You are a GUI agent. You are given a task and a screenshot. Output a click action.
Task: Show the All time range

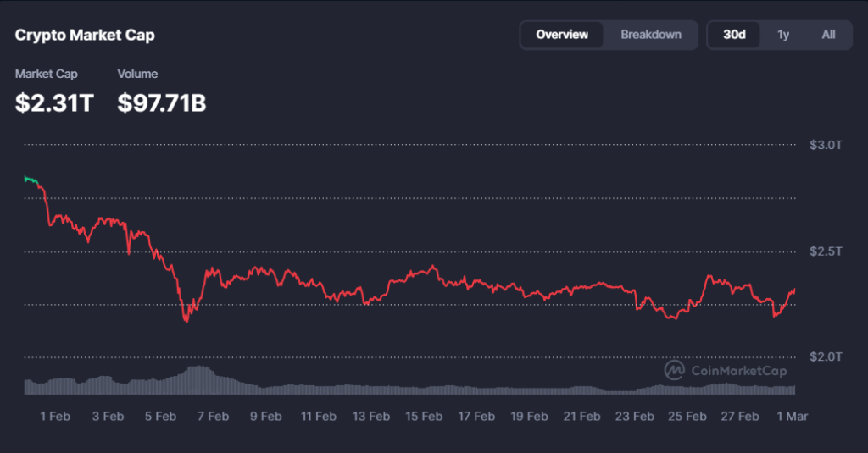tap(828, 35)
